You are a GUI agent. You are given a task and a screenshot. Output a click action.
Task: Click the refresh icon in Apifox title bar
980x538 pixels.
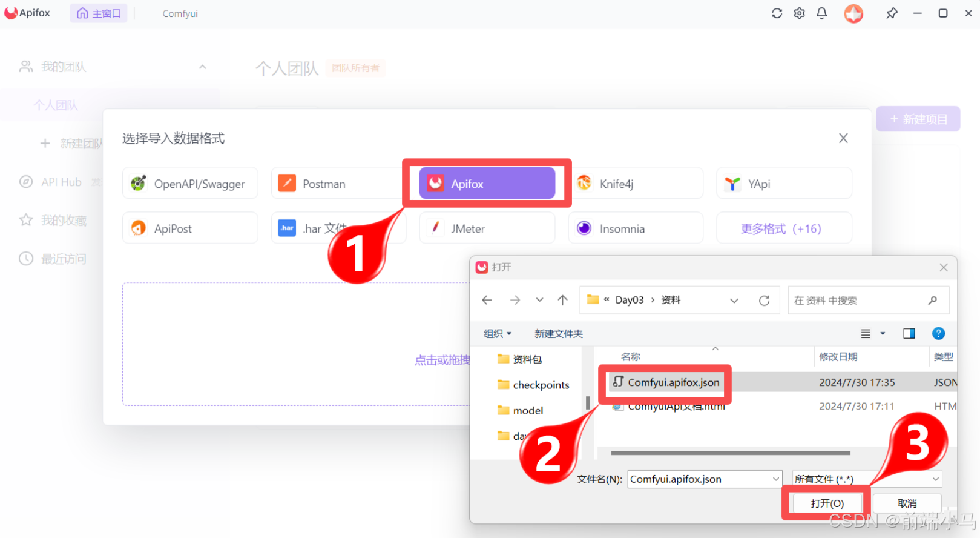[x=777, y=13]
